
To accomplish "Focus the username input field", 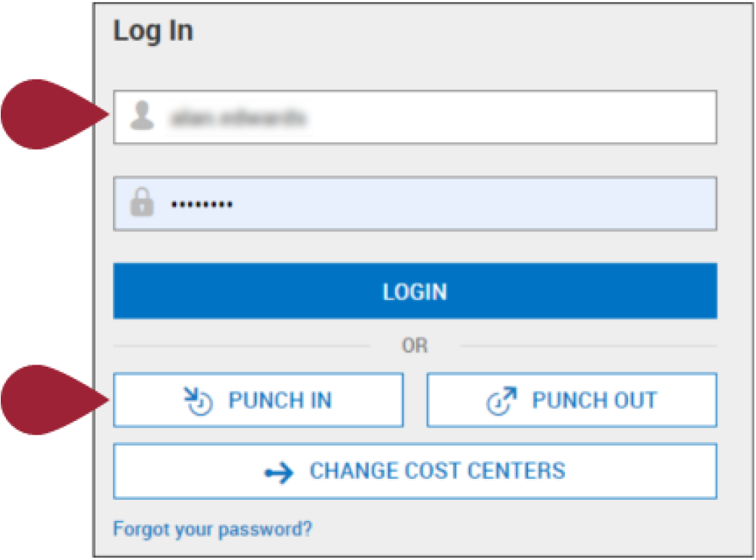I will pyautogui.click(x=415, y=117).
